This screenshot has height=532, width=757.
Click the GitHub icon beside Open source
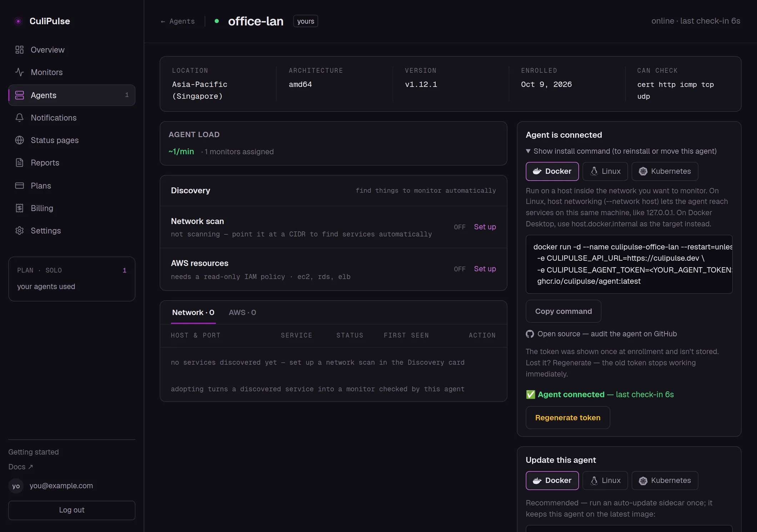(x=530, y=334)
